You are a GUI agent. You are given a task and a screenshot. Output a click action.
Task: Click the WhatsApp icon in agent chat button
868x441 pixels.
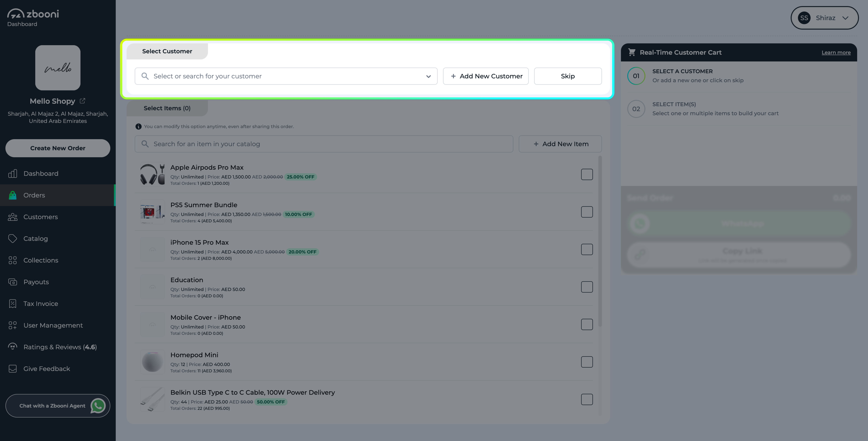(x=98, y=406)
